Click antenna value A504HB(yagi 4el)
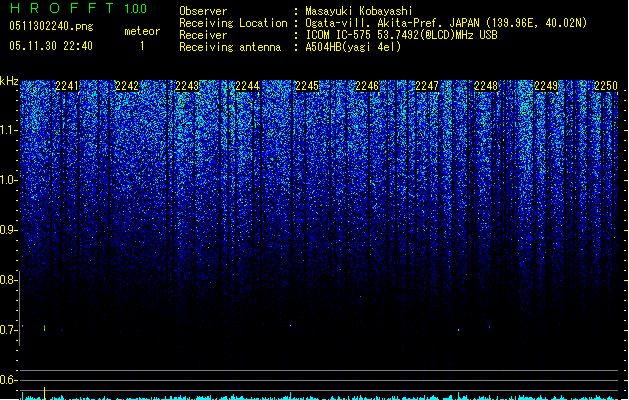629x400 pixels. pos(353,47)
